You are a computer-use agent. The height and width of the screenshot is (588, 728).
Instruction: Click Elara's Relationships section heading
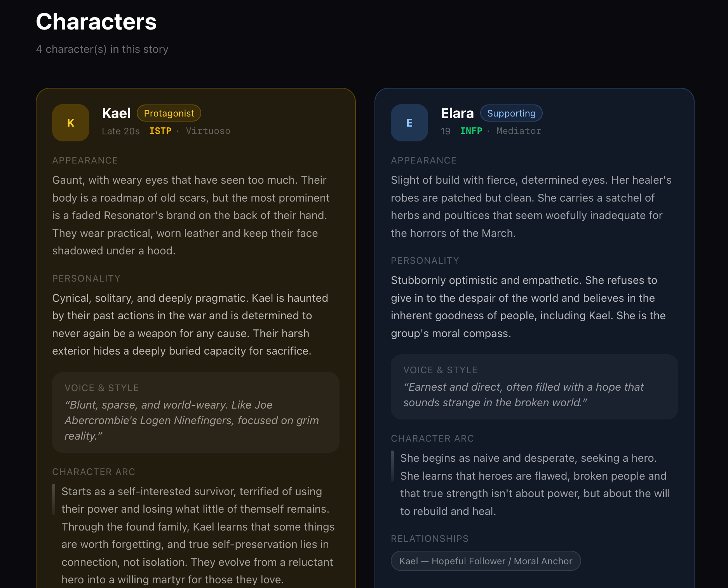[x=430, y=539]
